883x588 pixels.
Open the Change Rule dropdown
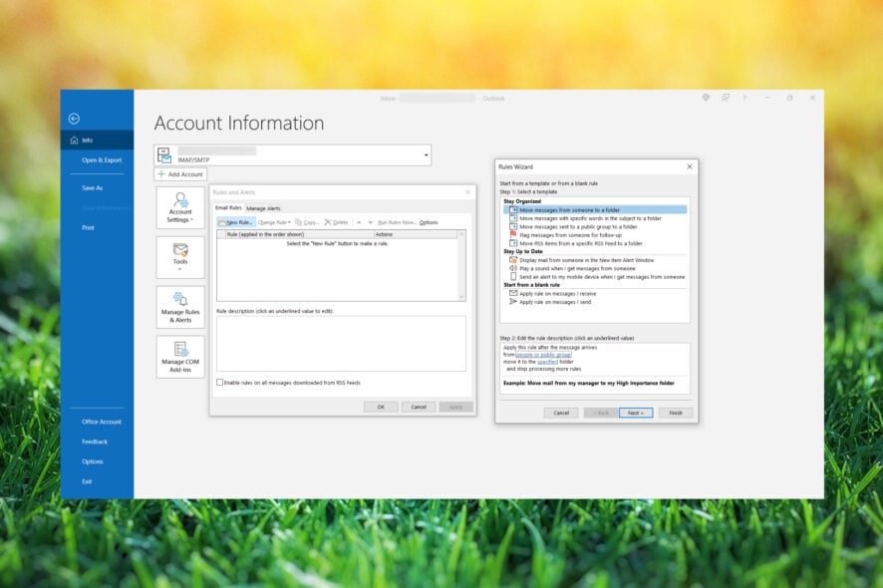coord(274,222)
